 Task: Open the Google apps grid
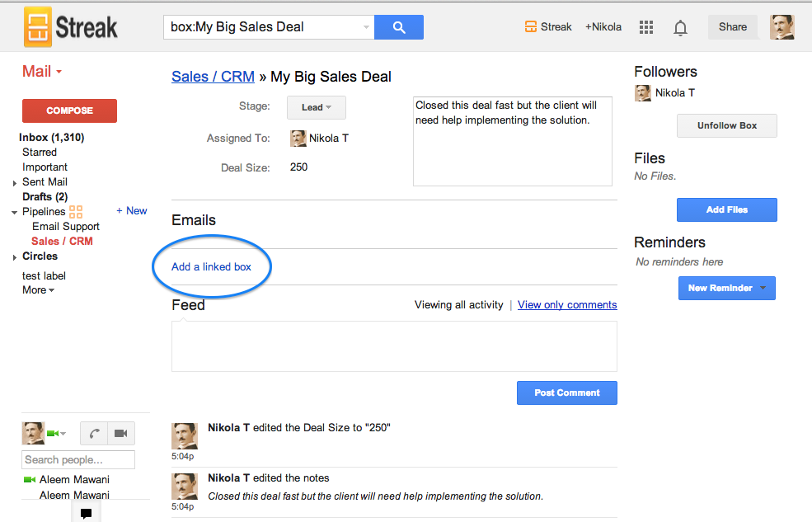(645, 27)
